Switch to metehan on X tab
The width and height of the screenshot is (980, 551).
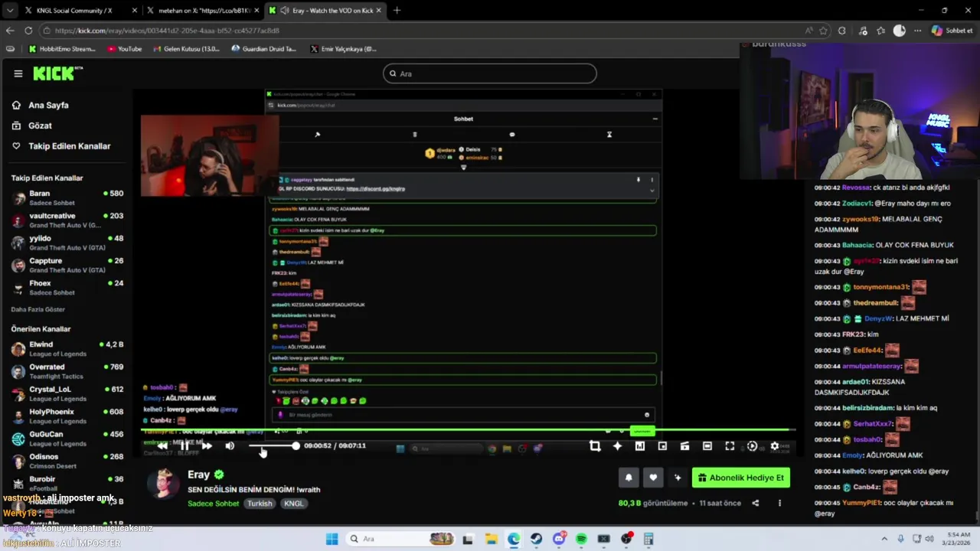point(204,11)
